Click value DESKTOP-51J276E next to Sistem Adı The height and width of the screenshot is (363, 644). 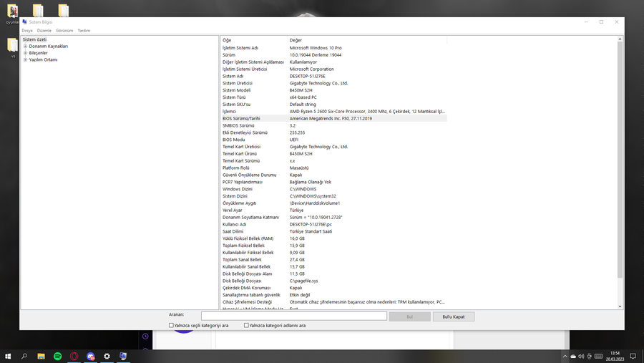(x=307, y=76)
